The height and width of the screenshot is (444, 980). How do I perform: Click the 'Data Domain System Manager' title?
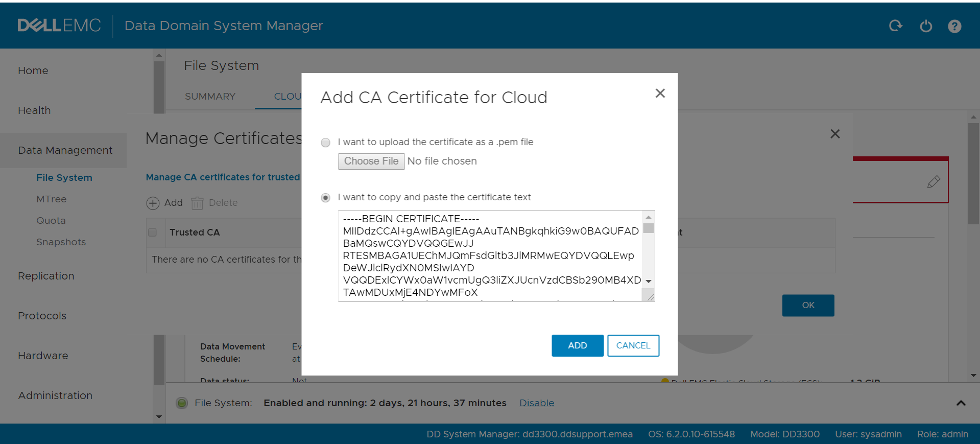tap(224, 26)
